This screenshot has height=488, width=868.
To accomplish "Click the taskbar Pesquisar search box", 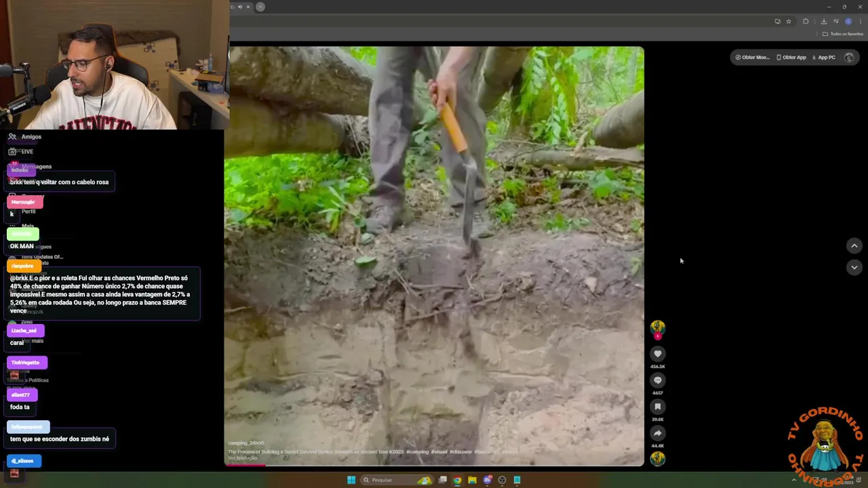I will click(397, 480).
